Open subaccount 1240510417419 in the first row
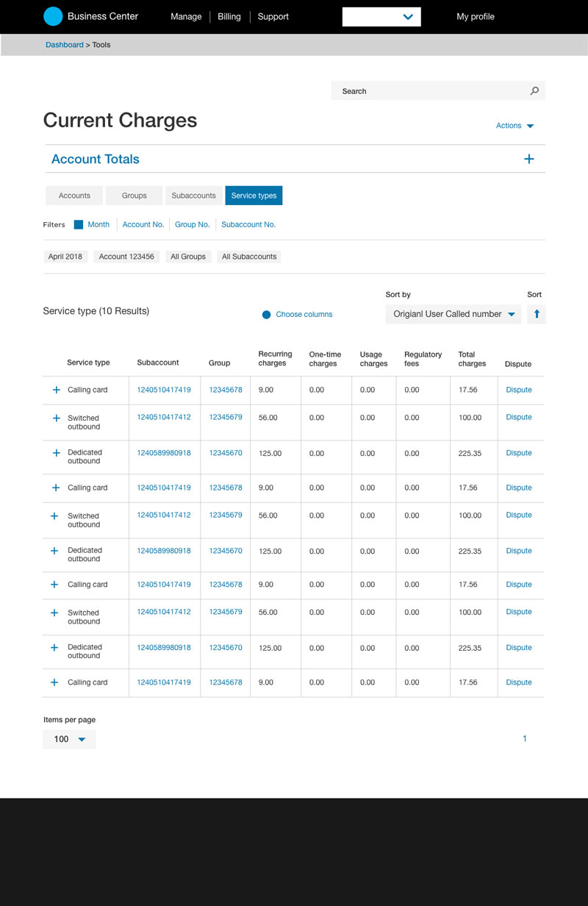This screenshot has height=906, width=588. [164, 390]
